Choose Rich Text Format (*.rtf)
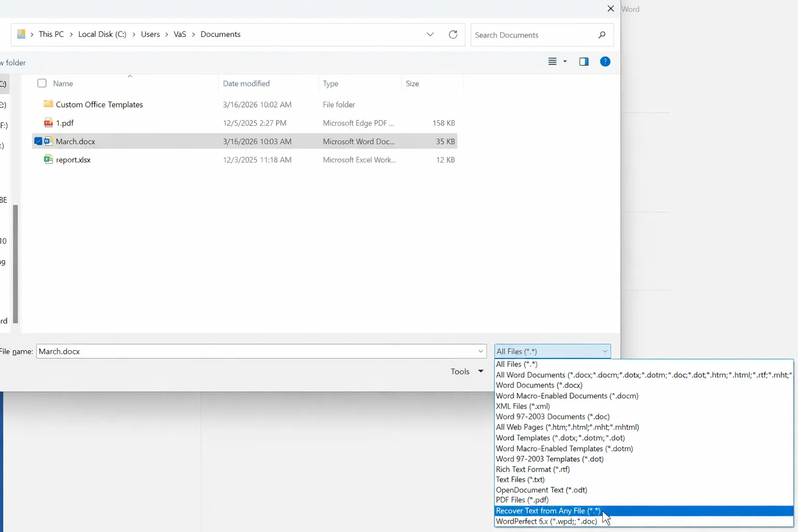 click(644, 469)
